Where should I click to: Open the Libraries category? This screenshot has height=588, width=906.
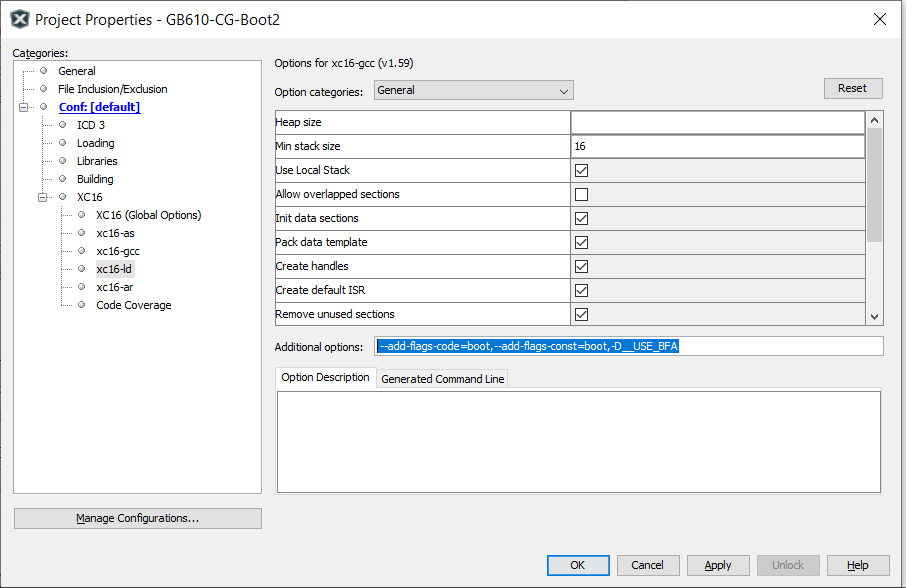[x=97, y=161]
